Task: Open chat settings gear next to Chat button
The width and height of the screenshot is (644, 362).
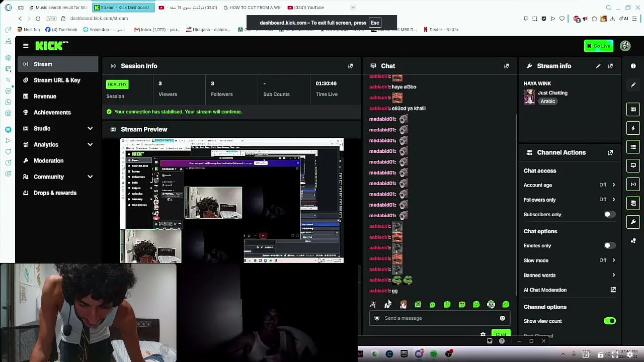Action: (x=483, y=334)
